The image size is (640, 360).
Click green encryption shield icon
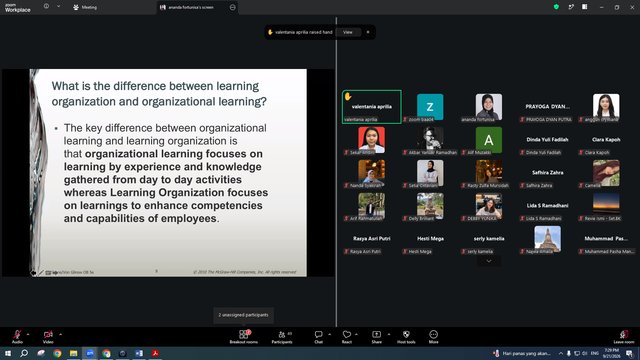point(556,7)
